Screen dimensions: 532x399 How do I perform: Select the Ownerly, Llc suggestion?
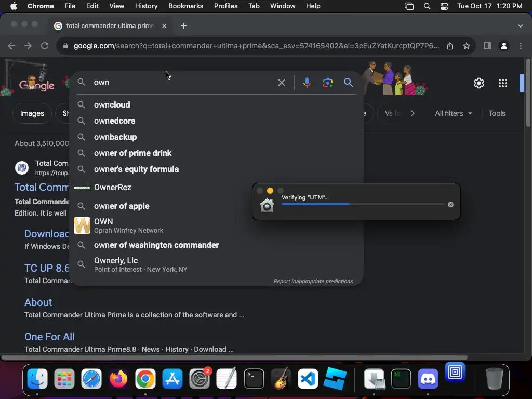(216, 264)
